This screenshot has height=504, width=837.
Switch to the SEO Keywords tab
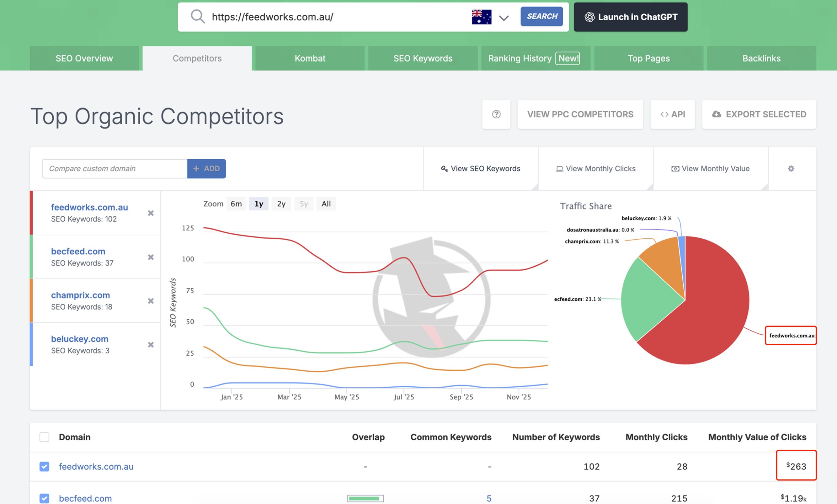click(x=422, y=59)
